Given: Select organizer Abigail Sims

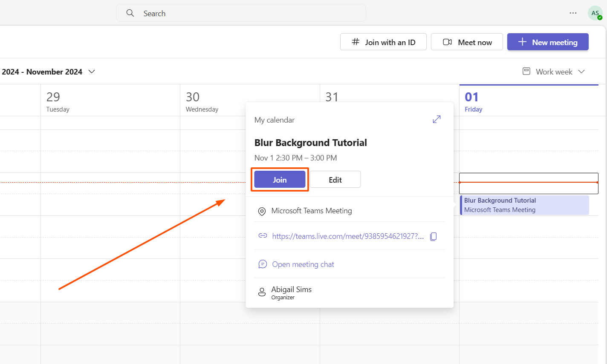Looking at the screenshot, I should pos(292,289).
